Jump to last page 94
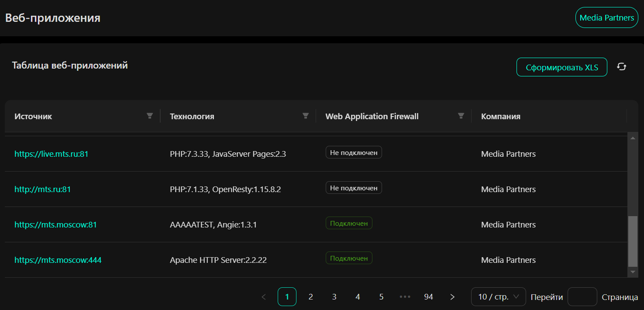The width and height of the screenshot is (644, 310). 428,297
